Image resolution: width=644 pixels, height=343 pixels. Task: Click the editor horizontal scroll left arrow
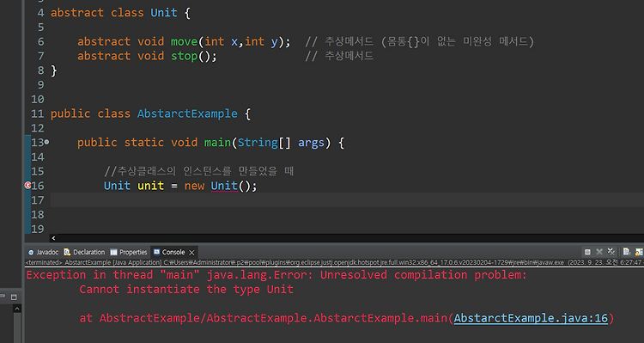[53, 238]
